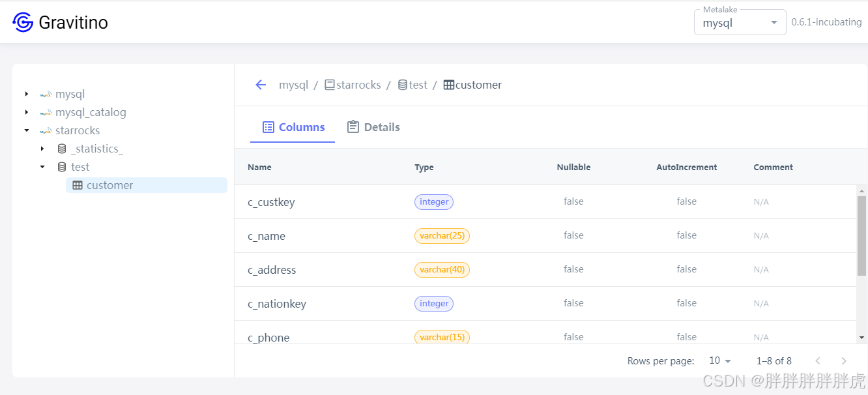Click the starrocks catalog icon in breadcrumb
The image size is (868, 395).
point(330,85)
